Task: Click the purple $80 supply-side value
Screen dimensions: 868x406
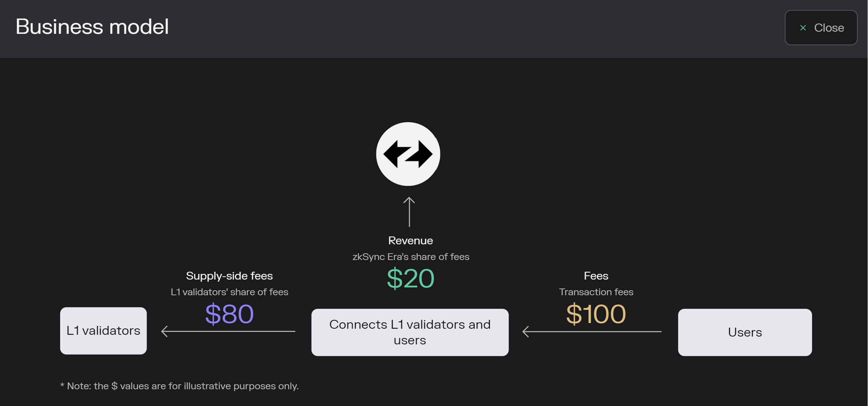Action: [x=229, y=314]
